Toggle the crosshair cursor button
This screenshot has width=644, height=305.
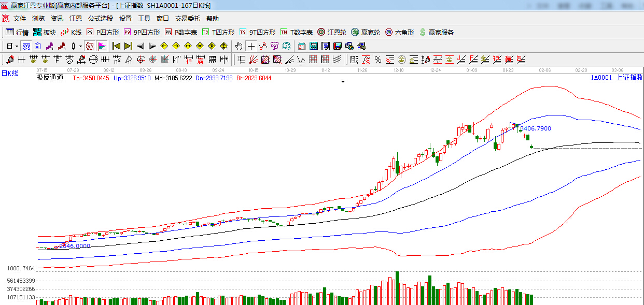pyautogui.click(x=251, y=46)
